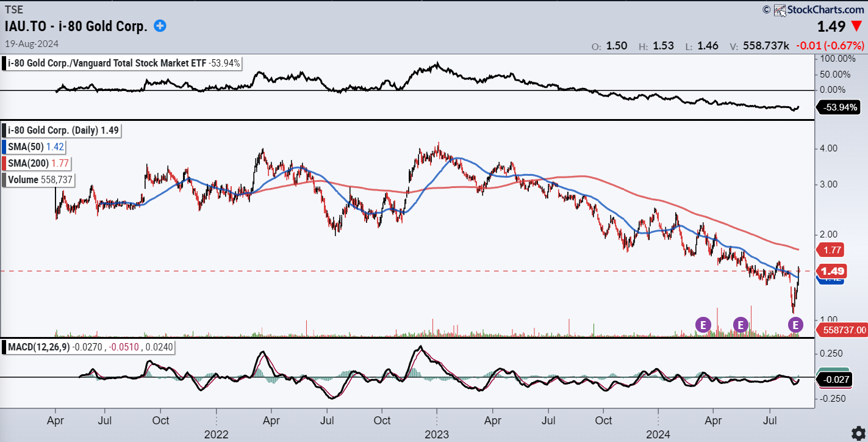Select the Vanguard Total Stock Market ETF ratio legend
The width and height of the screenshot is (868, 442).
pos(123,63)
